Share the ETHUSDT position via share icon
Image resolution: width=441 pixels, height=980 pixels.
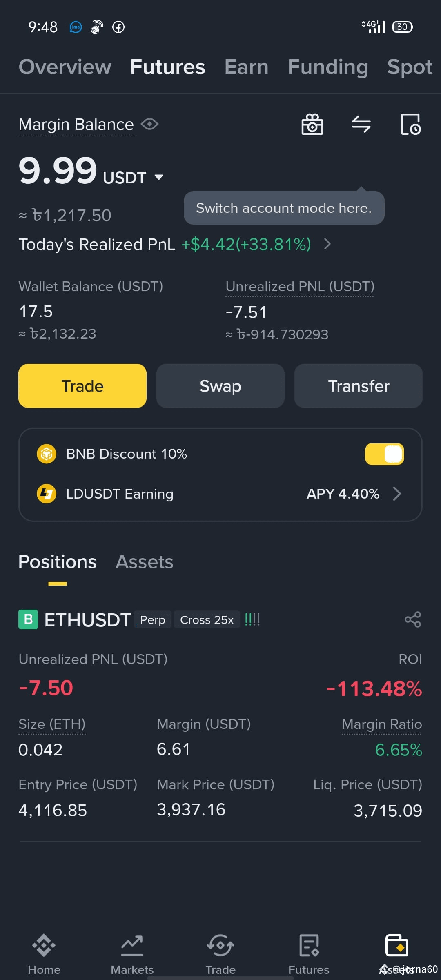coord(413,619)
